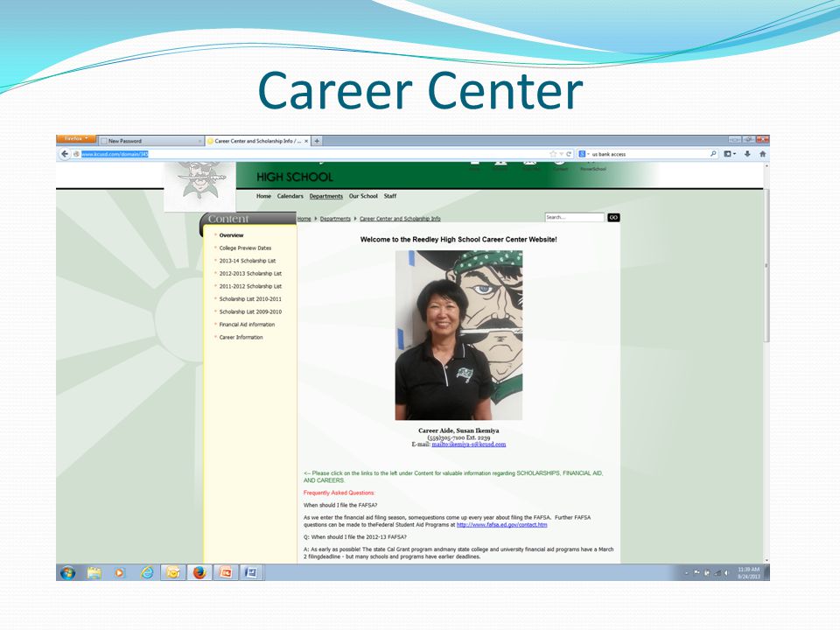Click the career aide photo

[x=458, y=335]
